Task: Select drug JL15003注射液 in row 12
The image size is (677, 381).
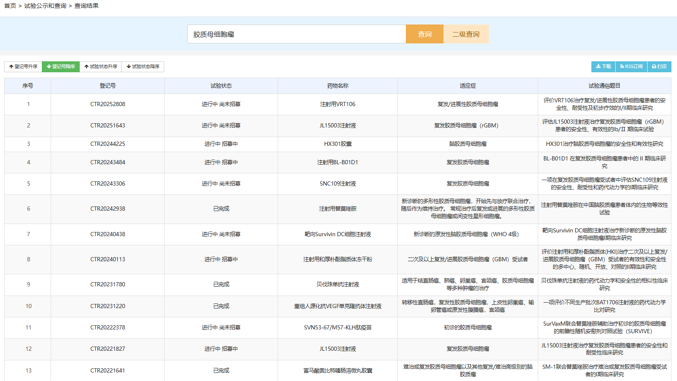Action: [338, 349]
